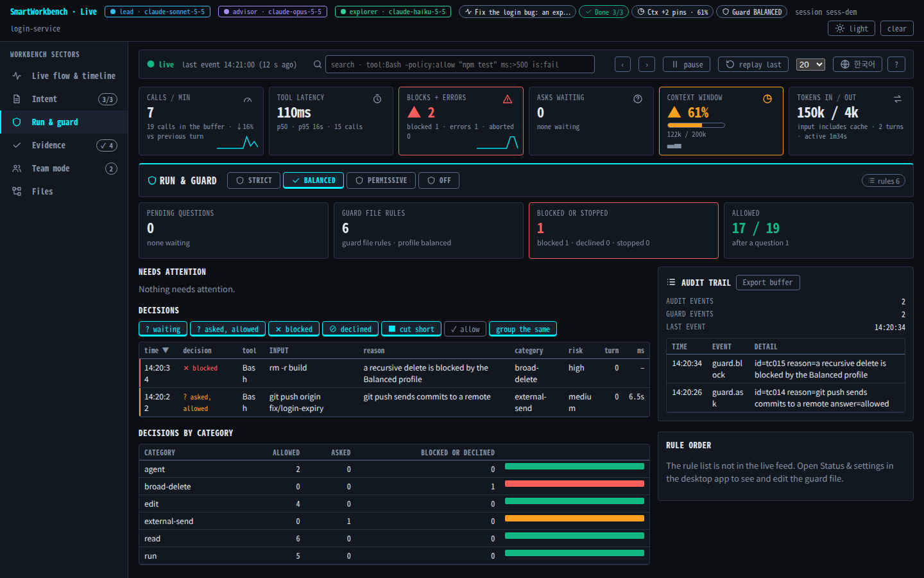Click Export buffer button
This screenshot has height=578, width=924.
767,283
